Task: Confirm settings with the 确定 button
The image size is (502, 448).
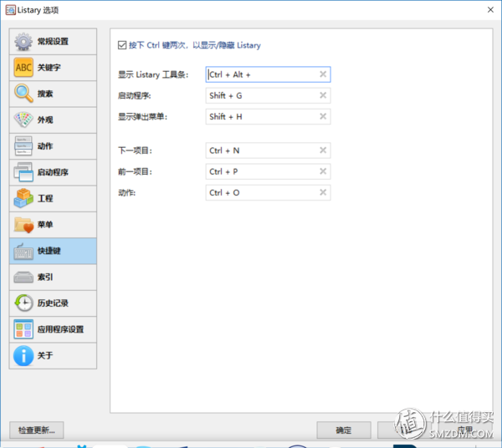Action: point(344,430)
